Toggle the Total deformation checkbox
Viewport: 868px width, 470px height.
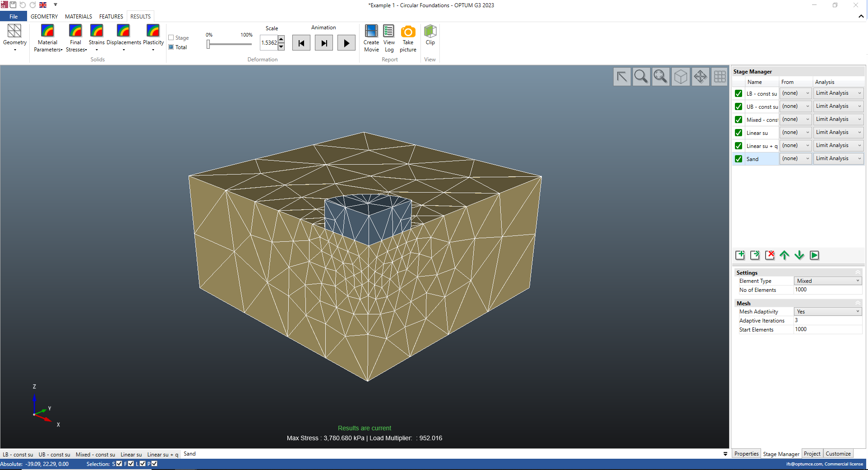(171, 47)
